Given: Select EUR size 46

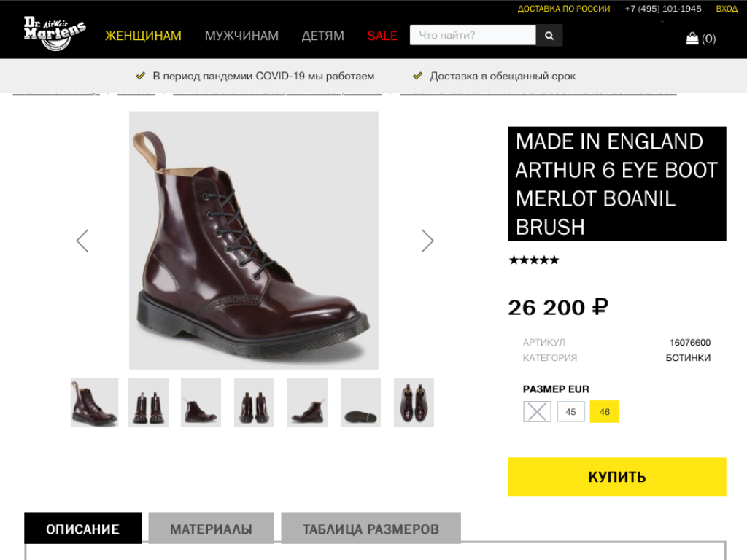Looking at the screenshot, I should point(604,412).
